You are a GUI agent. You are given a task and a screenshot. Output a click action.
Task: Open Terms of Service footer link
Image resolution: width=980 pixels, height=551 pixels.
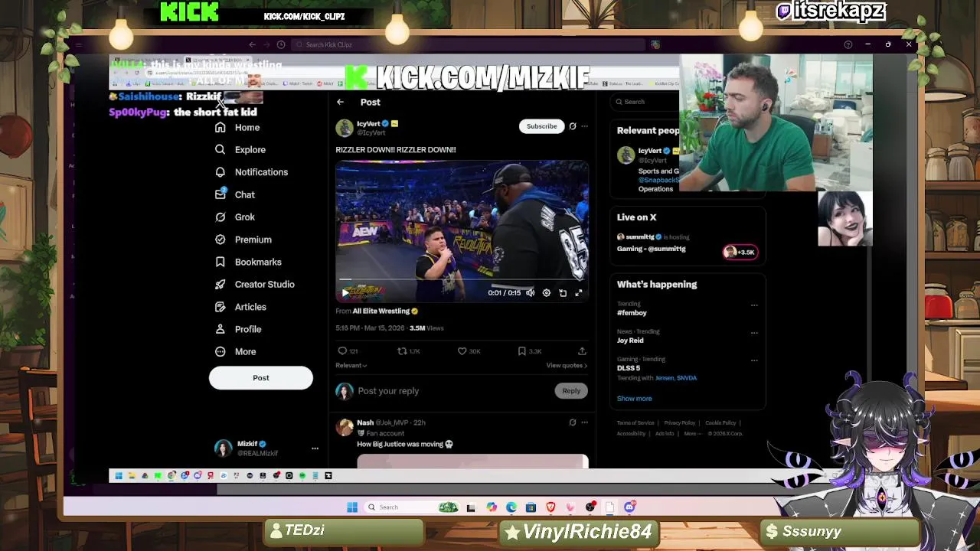coord(635,423)
